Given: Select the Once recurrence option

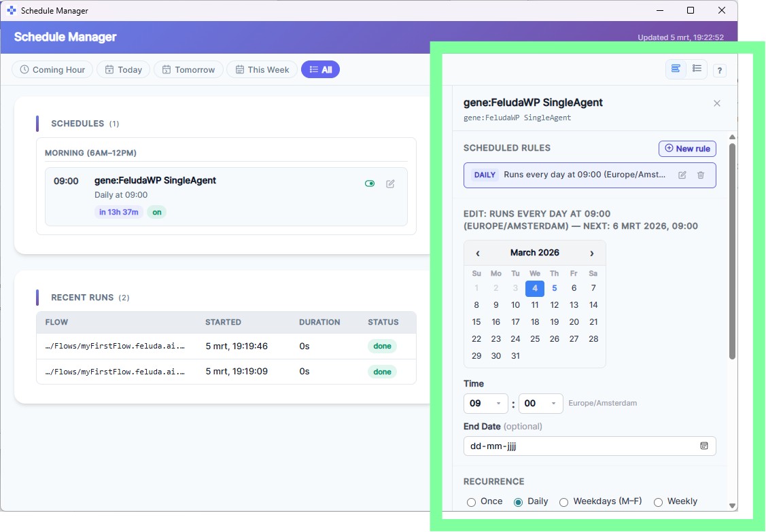Looking at the screenshot, I should [x=472, y=501].
